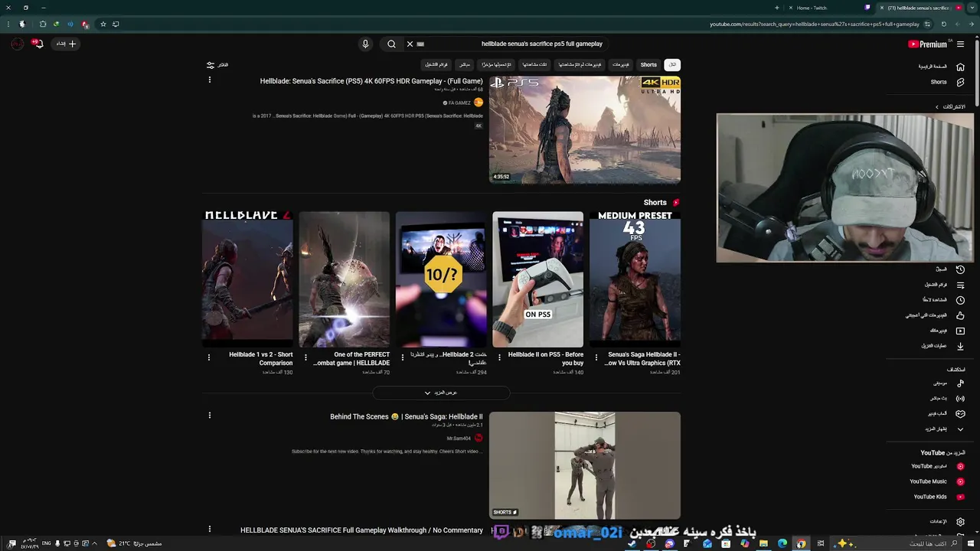Play the Hellblade 1 vs 2 short

click(247, 279)
